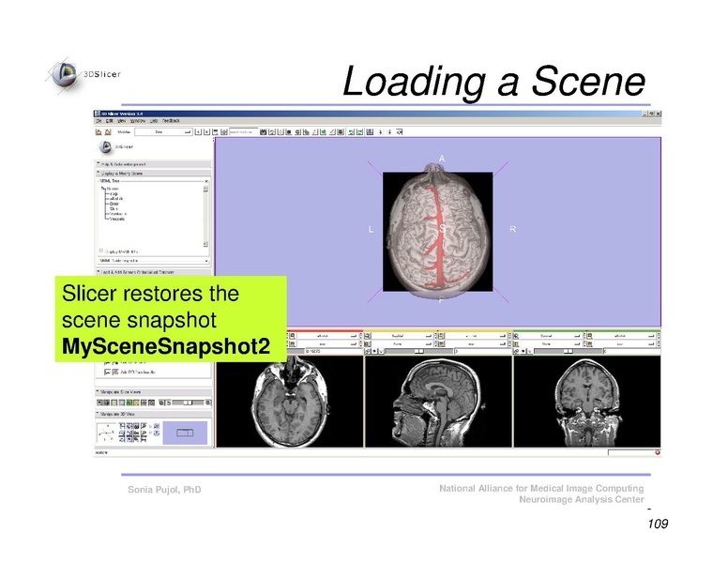Open the module history icon
Viewport: 728px width, 563px height.
[215, 132]
